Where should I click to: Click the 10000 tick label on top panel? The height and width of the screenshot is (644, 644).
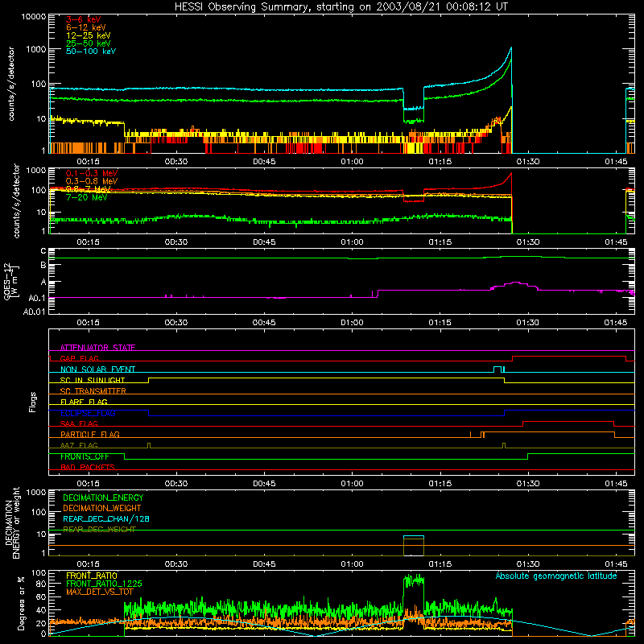pos(34,17)
